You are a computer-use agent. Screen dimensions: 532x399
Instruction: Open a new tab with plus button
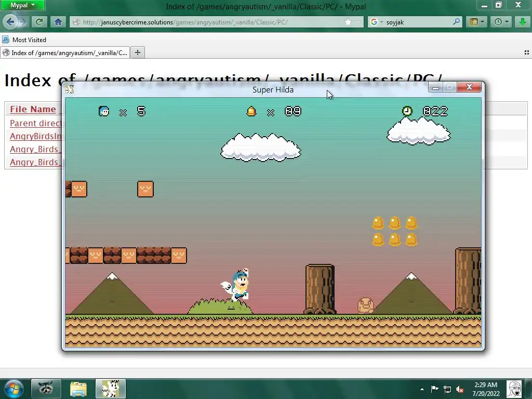[137, 52]
